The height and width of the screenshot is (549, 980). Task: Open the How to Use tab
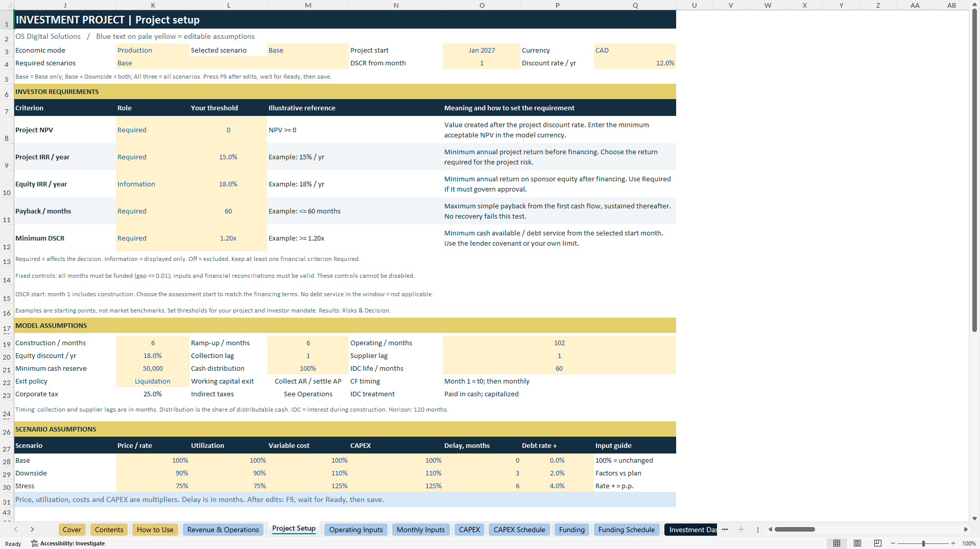pyautogui.click(x=155, y=530)
